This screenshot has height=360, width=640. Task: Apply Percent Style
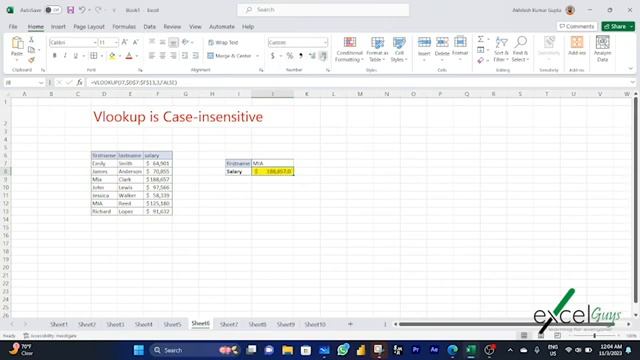coord(289,56)
